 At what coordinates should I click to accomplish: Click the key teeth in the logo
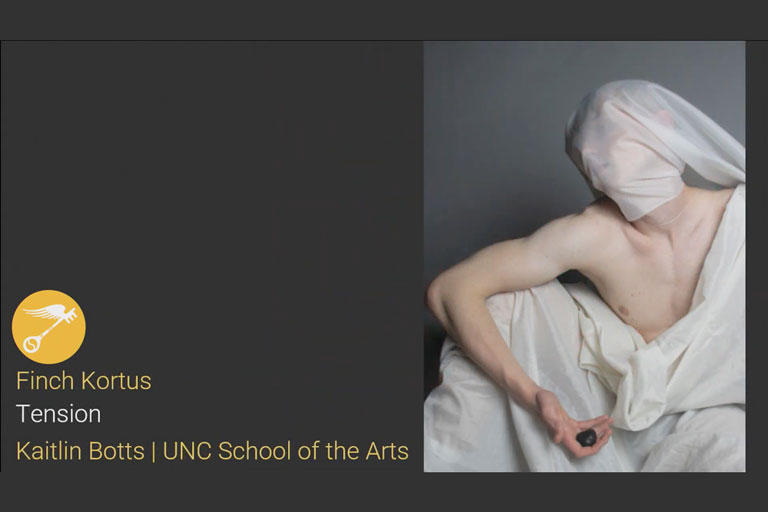(x=71, y=317)
